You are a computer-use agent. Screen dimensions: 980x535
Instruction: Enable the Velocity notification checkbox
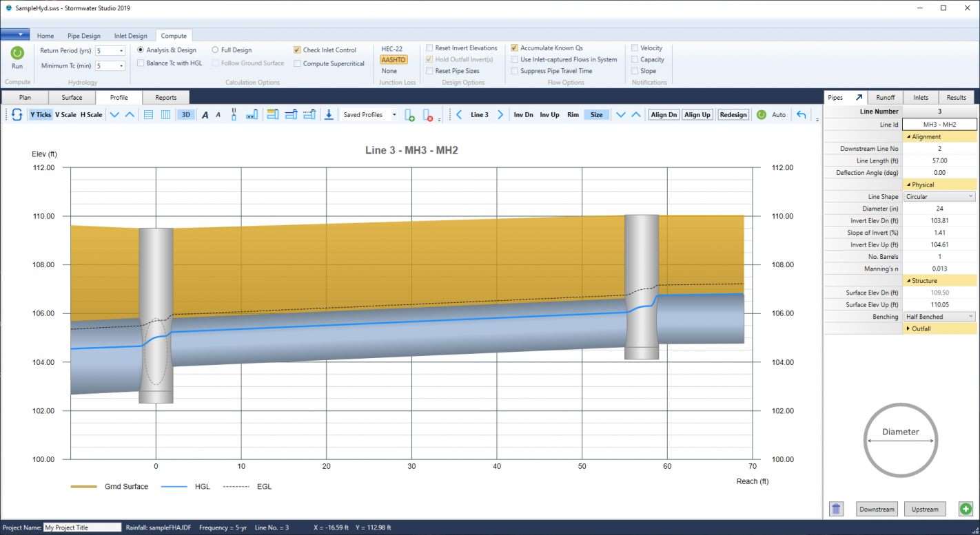coord(636,48)
